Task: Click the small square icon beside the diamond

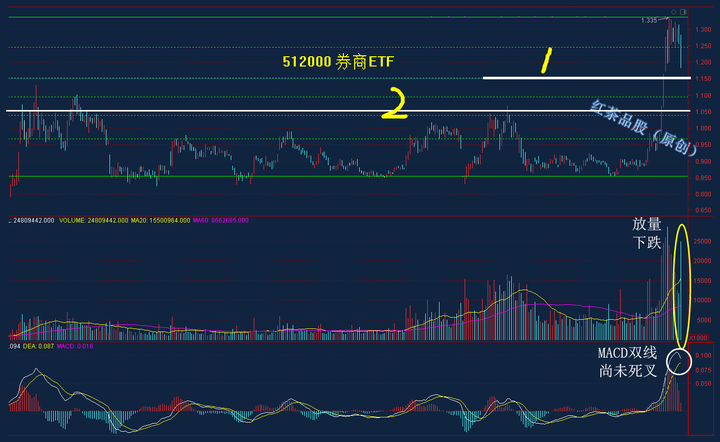Action: click(x=685, y=11)
